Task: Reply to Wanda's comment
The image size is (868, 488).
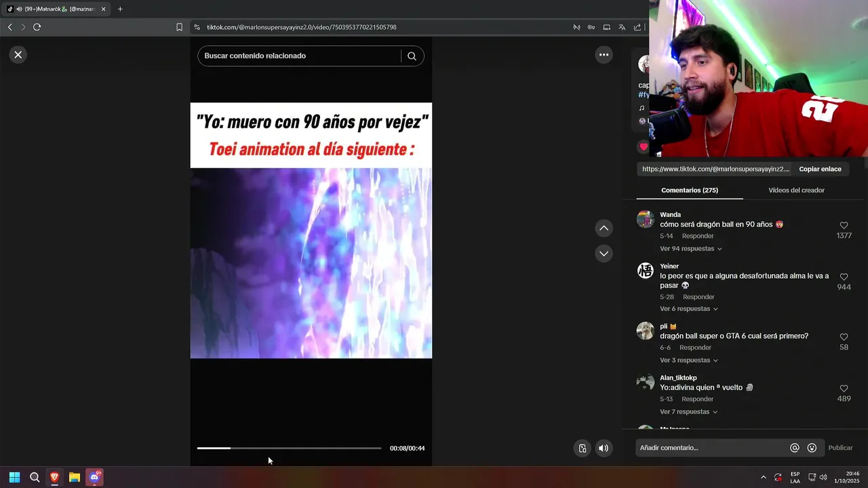Action: click(698, 236)
